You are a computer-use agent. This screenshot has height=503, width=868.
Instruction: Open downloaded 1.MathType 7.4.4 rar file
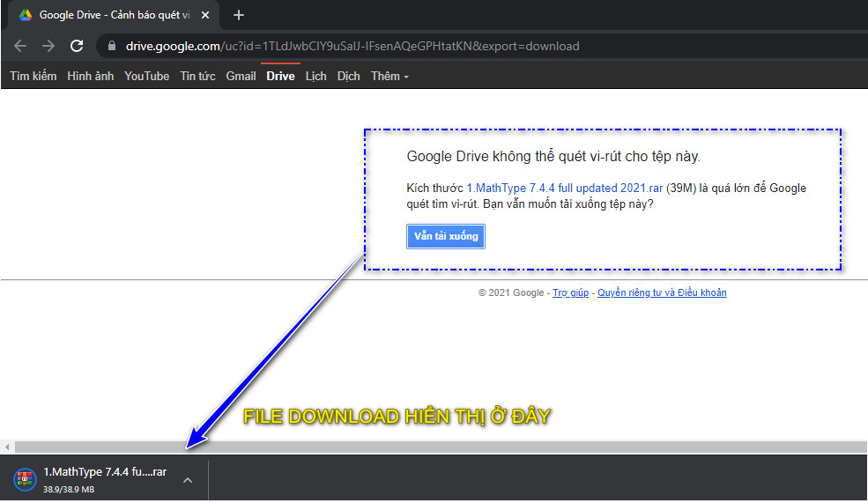click(105, 472)
